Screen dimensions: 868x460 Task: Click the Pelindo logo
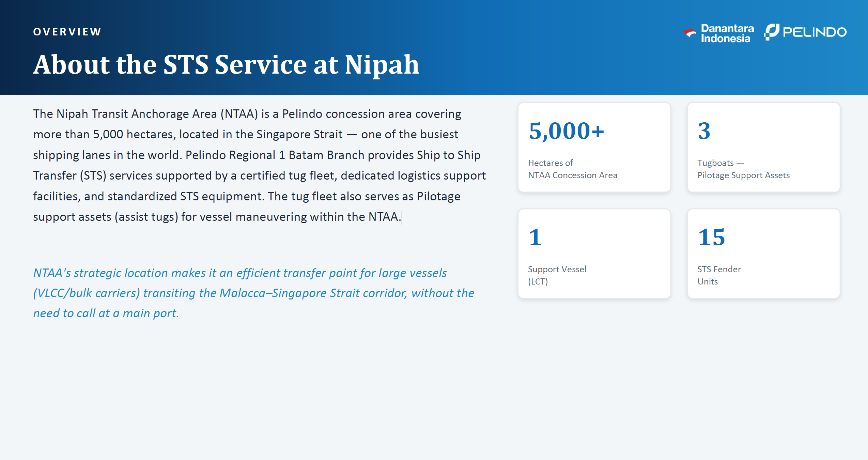(x=805, y=32)
